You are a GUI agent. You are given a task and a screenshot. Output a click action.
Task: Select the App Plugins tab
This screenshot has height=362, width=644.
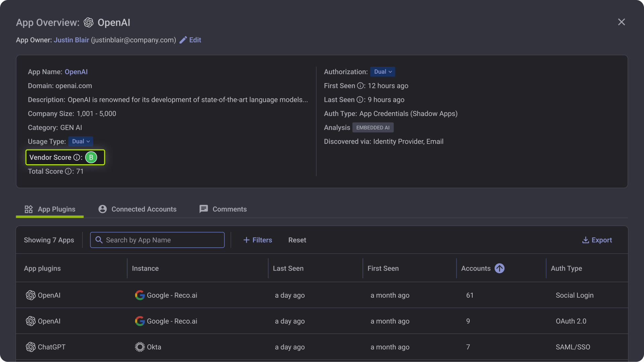pos(50,209)
